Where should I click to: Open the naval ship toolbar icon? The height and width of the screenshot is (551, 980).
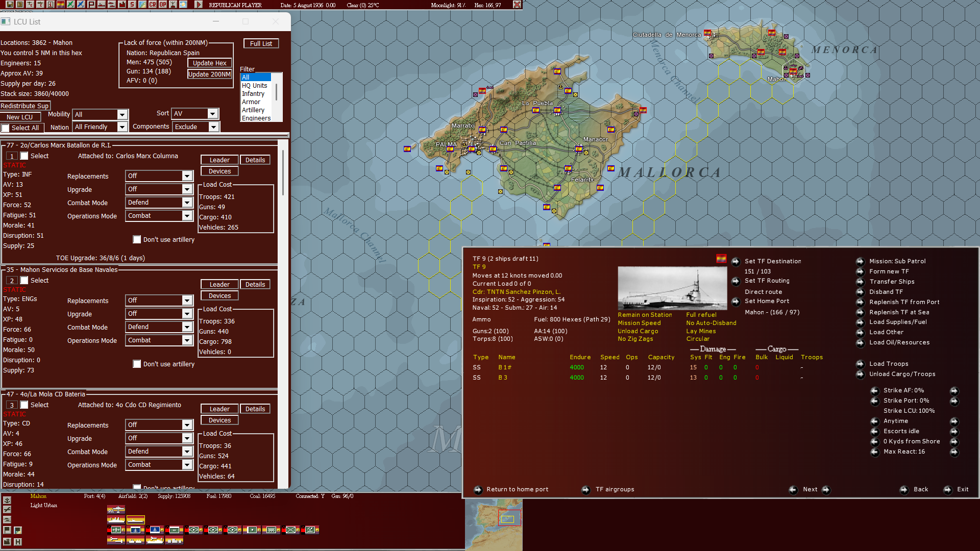coord(101,5)
